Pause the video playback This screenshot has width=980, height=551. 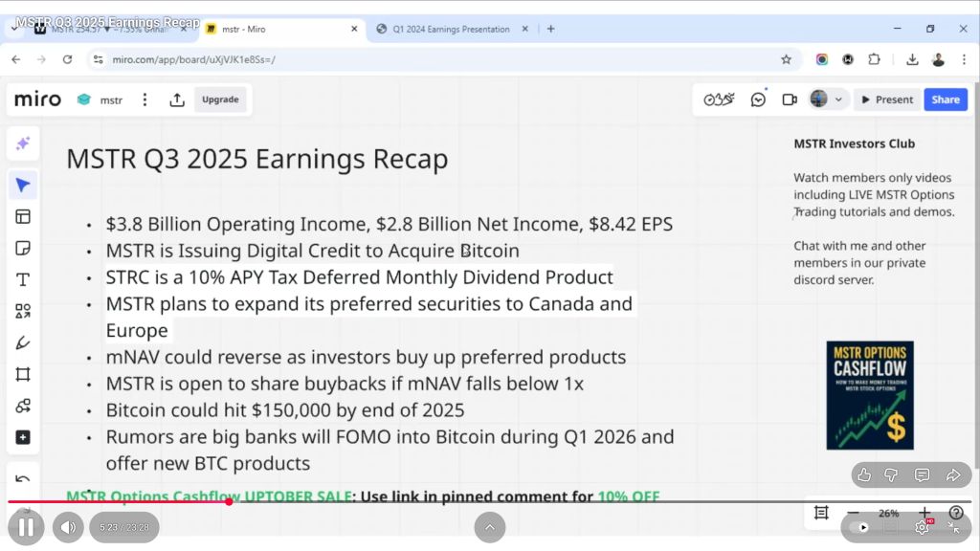[x=26, y=527]
